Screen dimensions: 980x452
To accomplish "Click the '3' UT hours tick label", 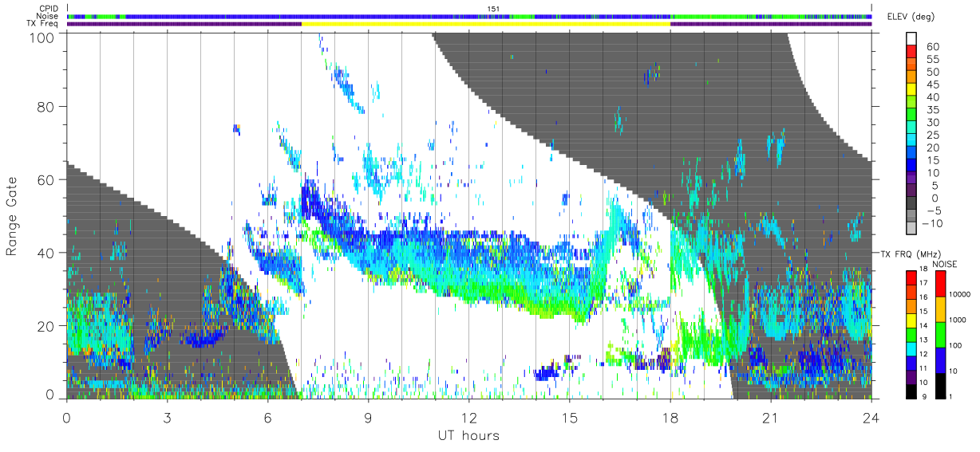I will [x=168, y=417].
